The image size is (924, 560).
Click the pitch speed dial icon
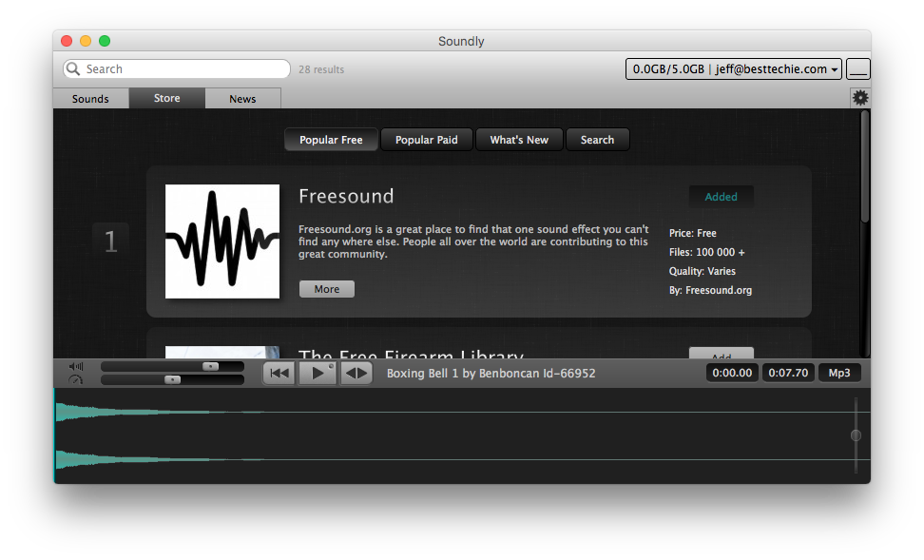tap(76, 380)
